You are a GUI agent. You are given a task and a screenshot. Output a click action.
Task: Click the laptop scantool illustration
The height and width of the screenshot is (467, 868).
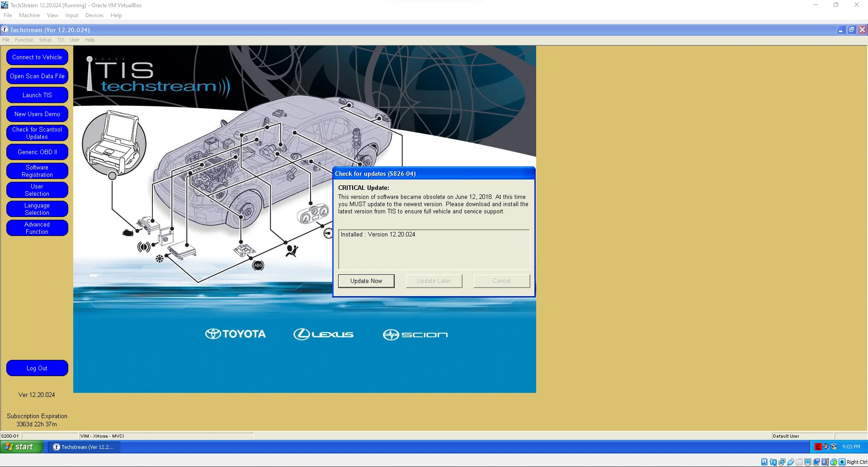114,143
